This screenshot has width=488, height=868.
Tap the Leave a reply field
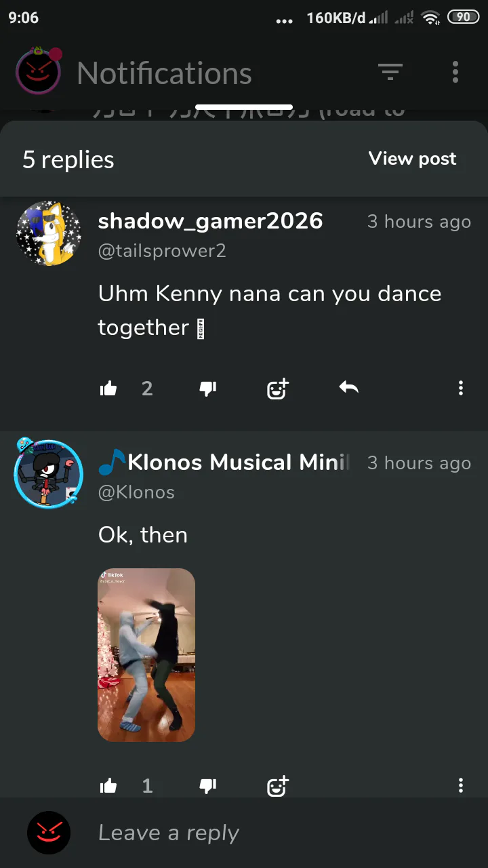click(271, 833)
